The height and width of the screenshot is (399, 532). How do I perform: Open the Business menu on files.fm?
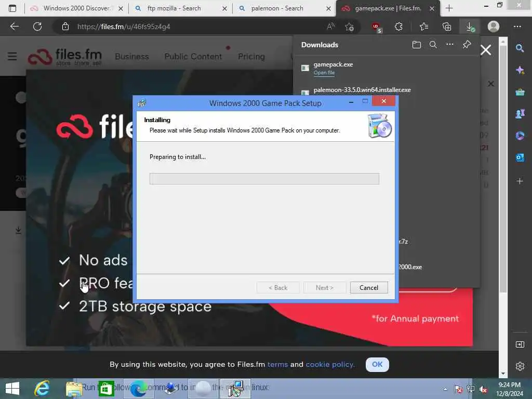[x=132, y=56]
